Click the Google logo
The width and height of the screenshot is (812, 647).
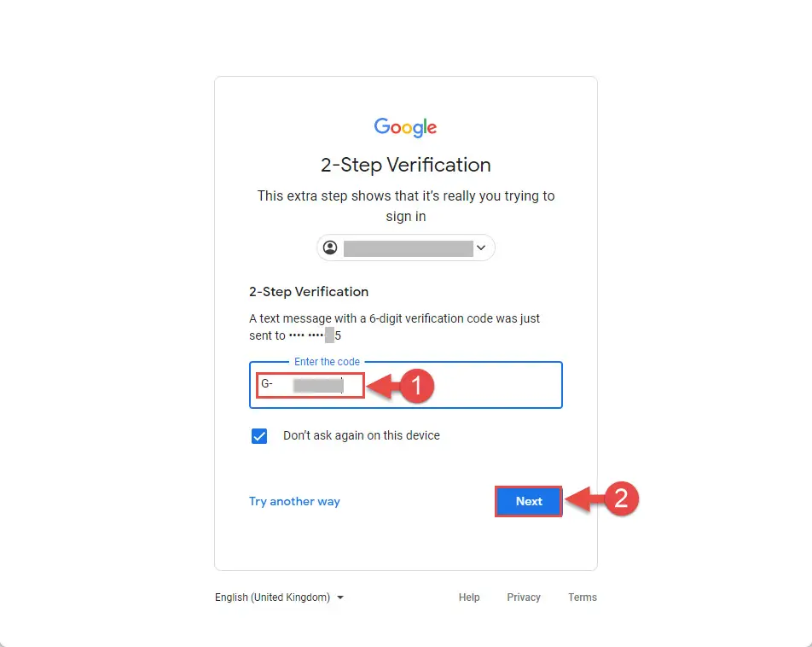click(405, 127)
